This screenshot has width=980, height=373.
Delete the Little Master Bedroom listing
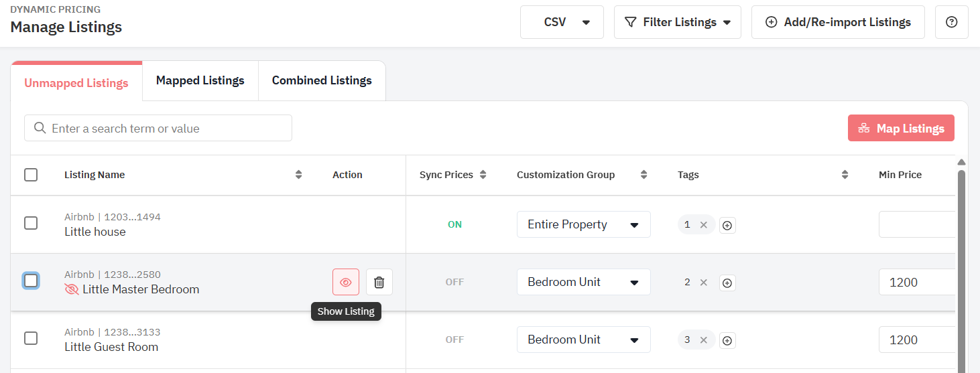[x=379, y=282]
